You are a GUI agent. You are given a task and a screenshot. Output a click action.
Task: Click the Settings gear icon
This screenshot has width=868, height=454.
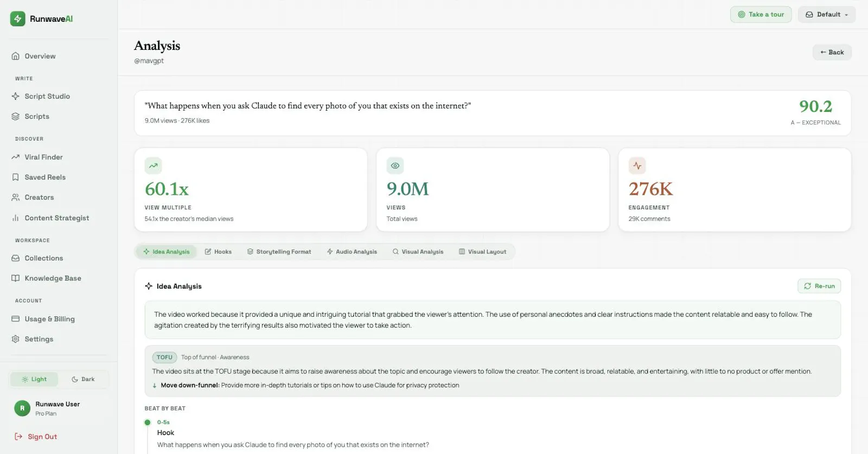point(16,339)
